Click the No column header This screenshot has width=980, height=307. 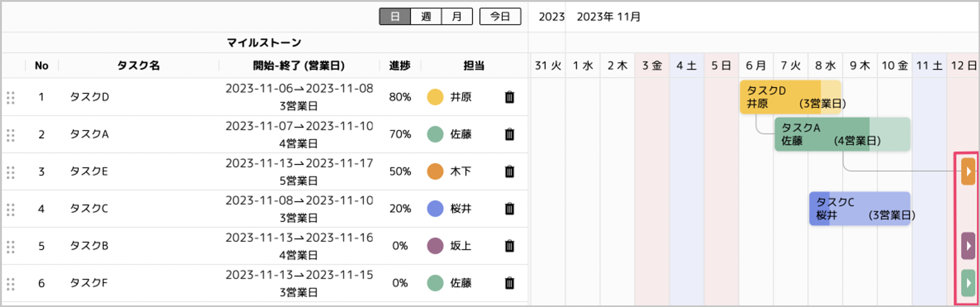[42, 66]
